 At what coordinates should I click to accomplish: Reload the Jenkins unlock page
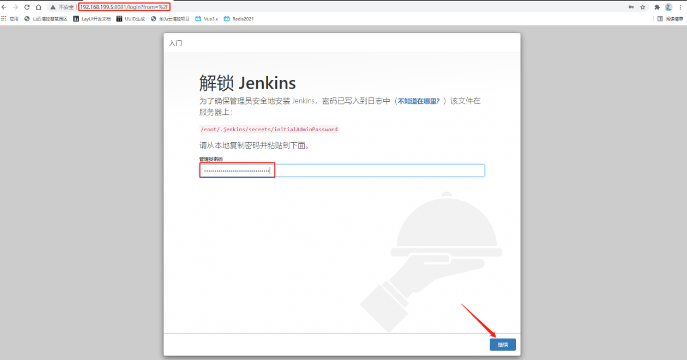pyautogui.click(x=27, y=7)
